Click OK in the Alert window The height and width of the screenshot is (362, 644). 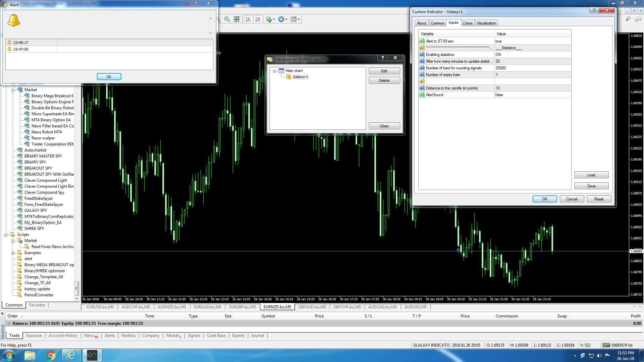(x=109, y=77)
